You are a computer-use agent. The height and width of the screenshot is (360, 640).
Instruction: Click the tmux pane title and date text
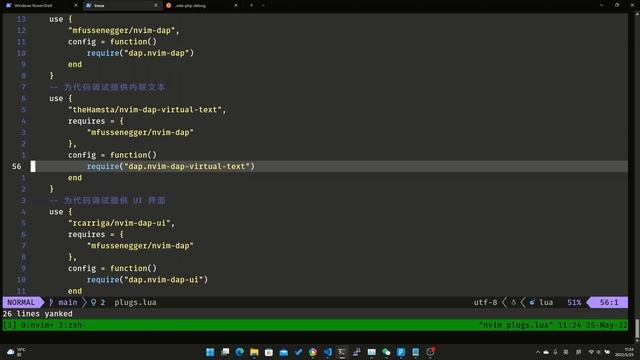[x=553, y=325]
